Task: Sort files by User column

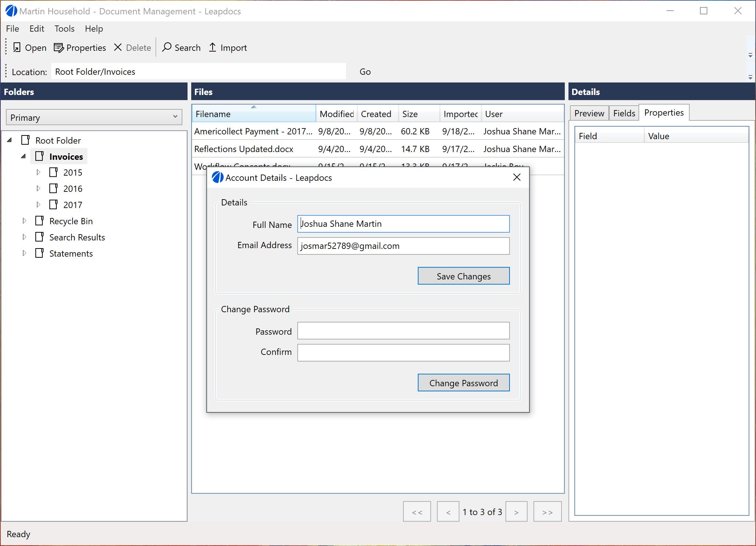Action: pyautogui.click(x=522, y=114)
